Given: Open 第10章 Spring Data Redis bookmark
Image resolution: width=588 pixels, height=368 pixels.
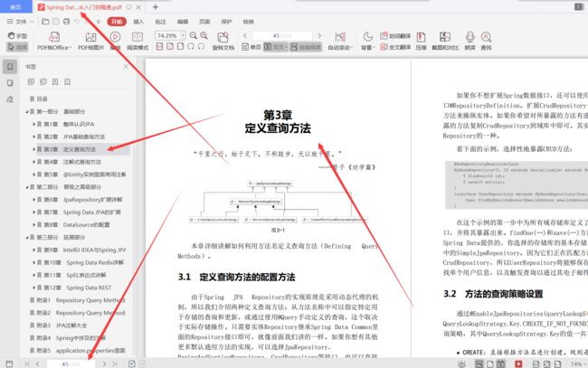Looking at the screenshot, I should 83,262.
